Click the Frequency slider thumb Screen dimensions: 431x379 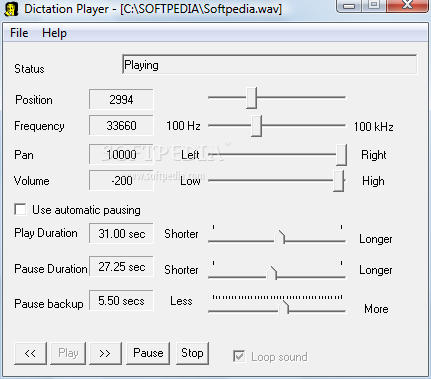(x=256, y=126)
